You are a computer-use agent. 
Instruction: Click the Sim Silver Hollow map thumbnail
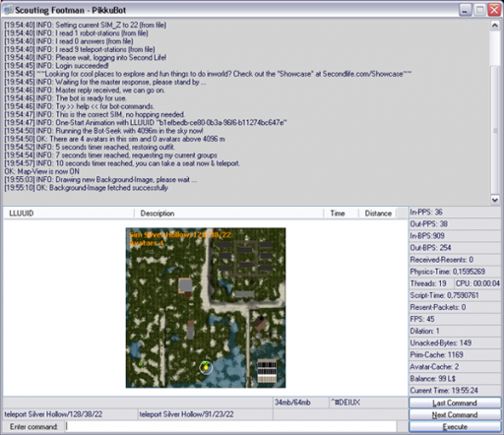206,308
